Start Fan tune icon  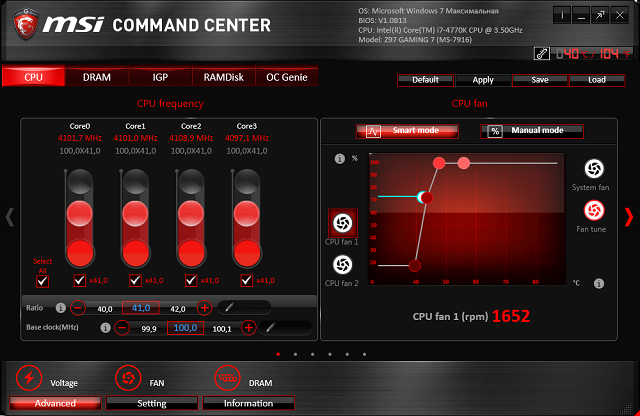click(594, 211)
